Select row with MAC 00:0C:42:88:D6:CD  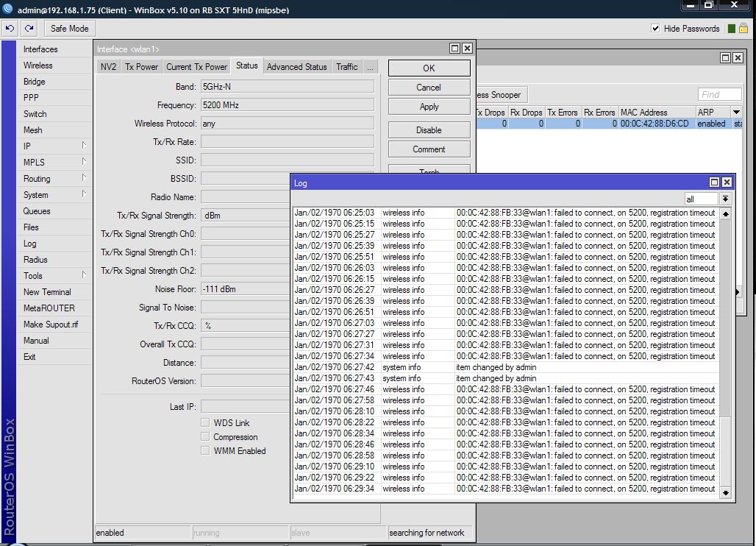(x=608, y=124)
